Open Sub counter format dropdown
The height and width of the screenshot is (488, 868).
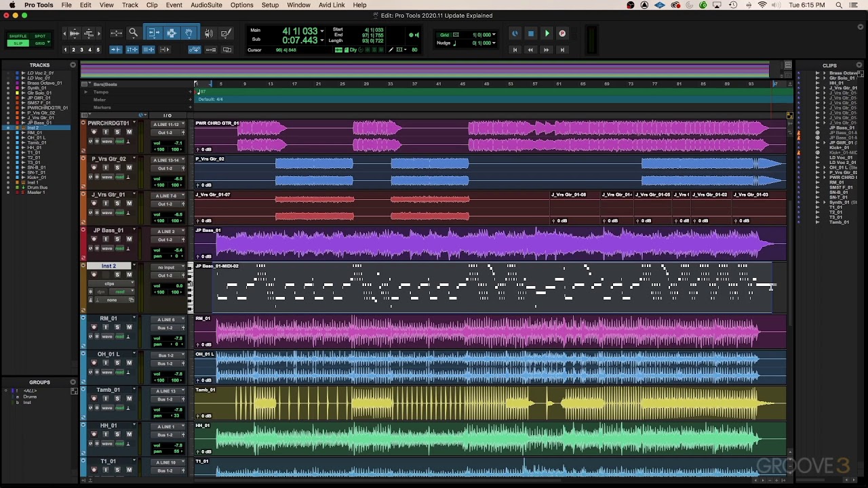321,40
